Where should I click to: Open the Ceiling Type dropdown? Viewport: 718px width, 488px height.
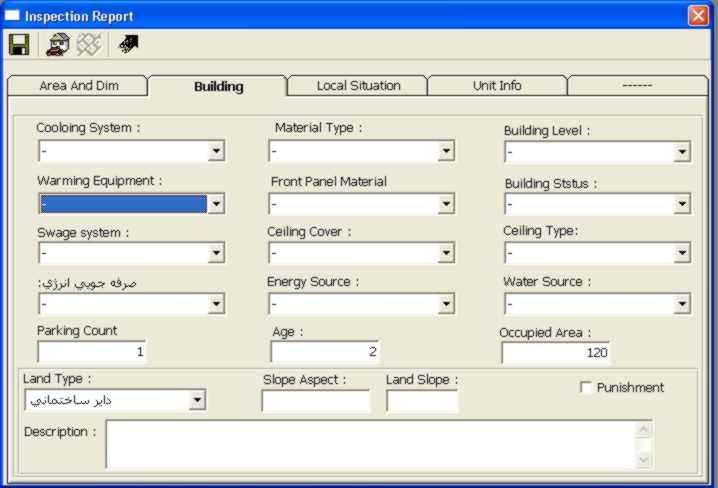[x=682, y=253]
